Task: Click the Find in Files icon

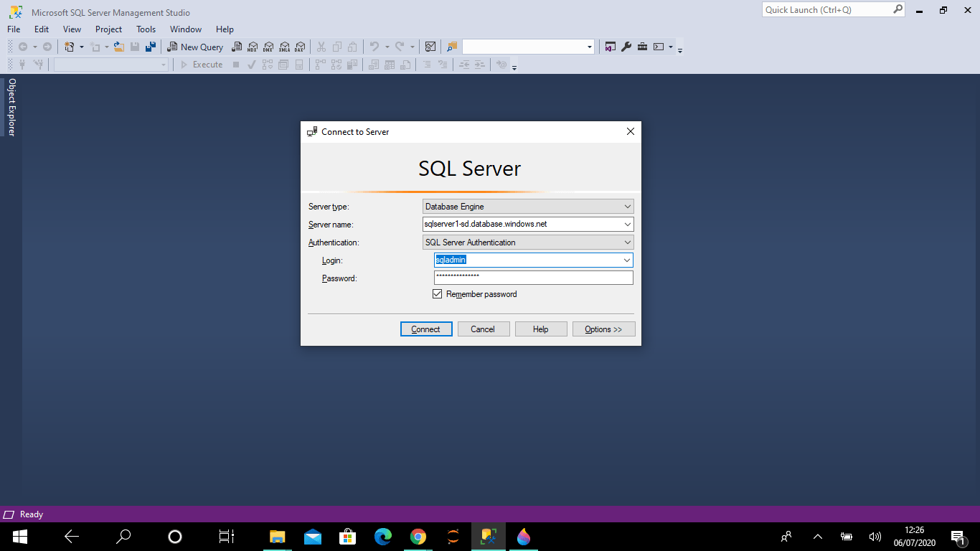Action: tap(452, 47)
